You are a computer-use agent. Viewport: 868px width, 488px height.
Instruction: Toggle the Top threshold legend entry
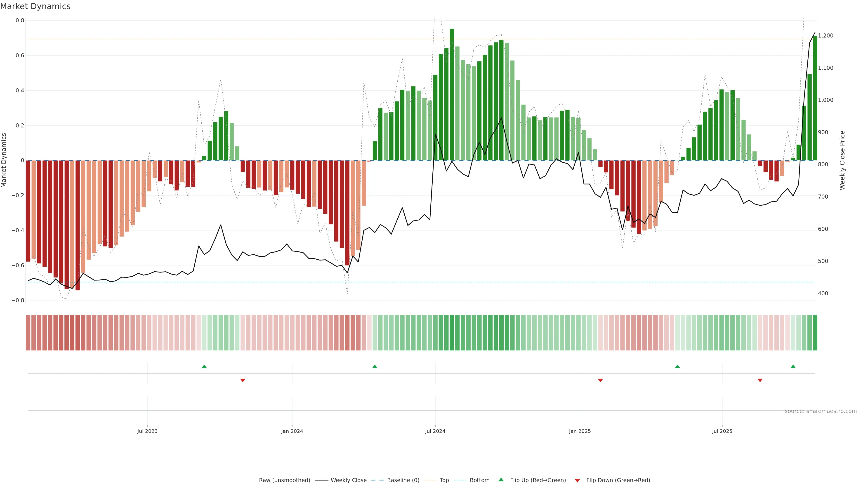(444, 480)
